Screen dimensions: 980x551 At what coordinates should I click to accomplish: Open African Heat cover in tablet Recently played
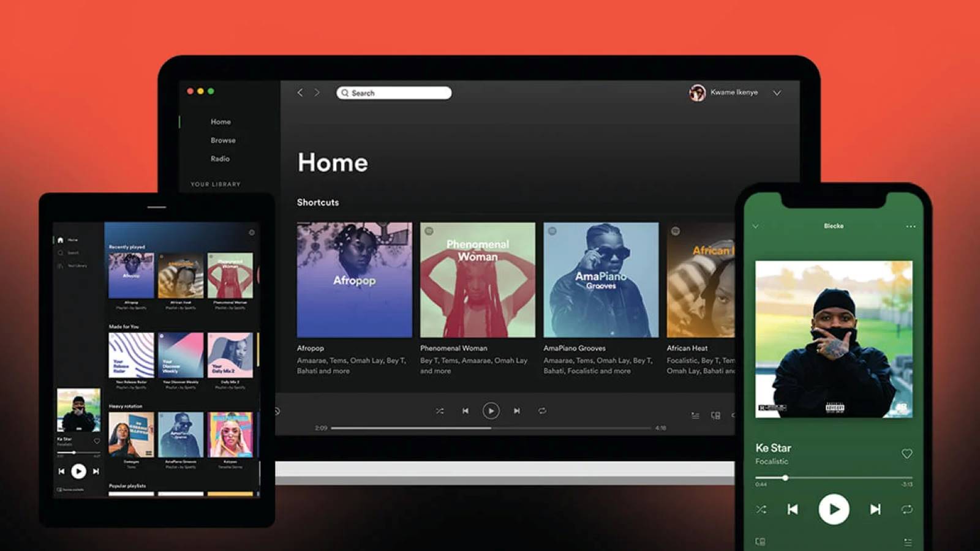pyautogui.click(x=181, y=275)
